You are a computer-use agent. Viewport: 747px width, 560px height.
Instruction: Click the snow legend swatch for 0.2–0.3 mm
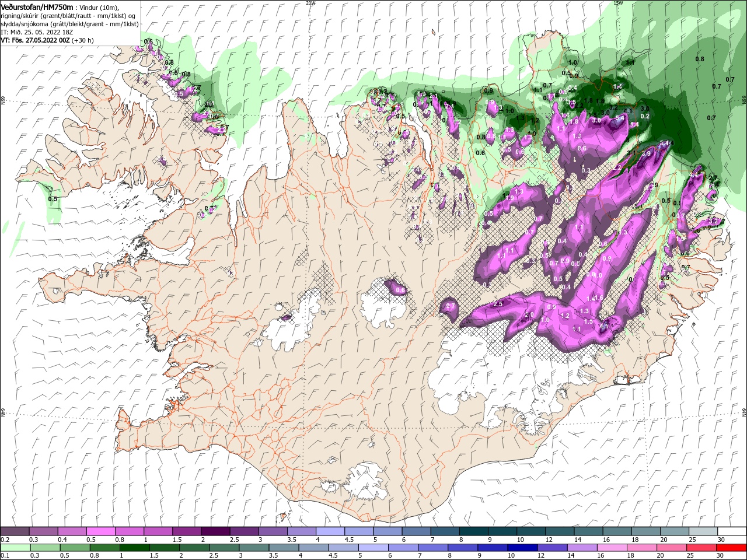click(15, 531)
